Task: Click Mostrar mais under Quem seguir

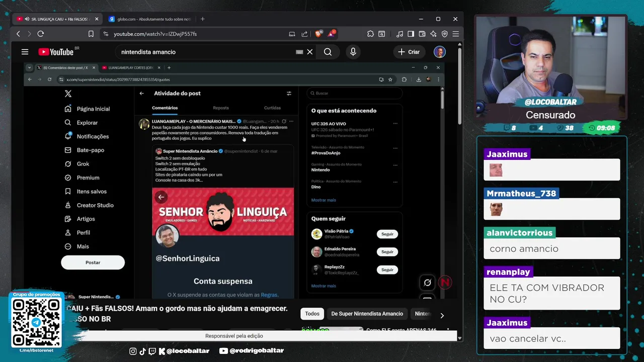Action: pos(324,286)
